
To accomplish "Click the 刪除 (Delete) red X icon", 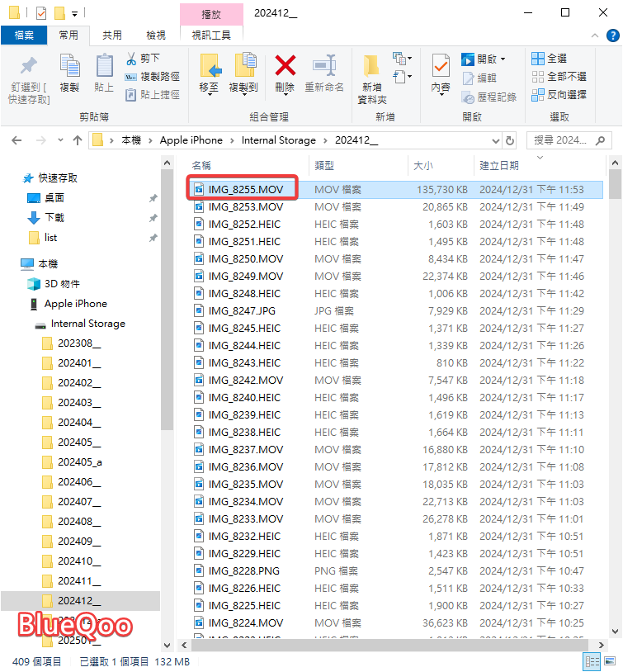I will pos(286,66).
